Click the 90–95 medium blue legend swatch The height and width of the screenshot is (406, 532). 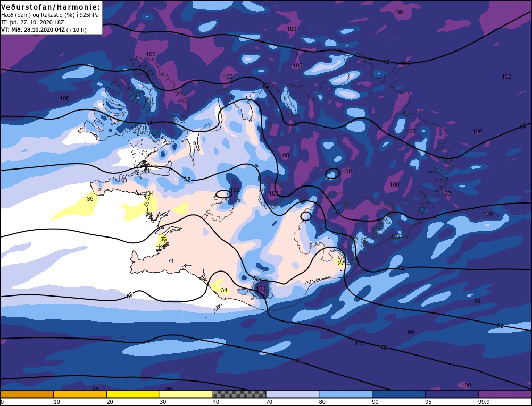click(x=398, y=394)
